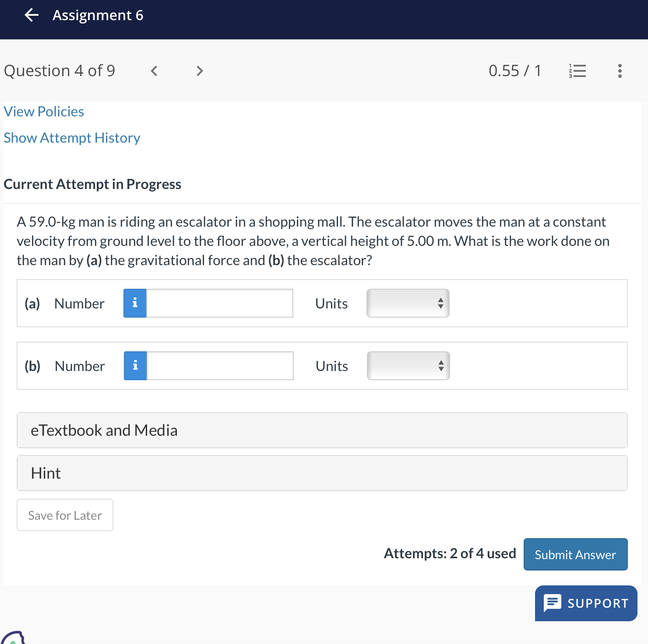
Task: Open the question list icon
Action: (576, 71)
